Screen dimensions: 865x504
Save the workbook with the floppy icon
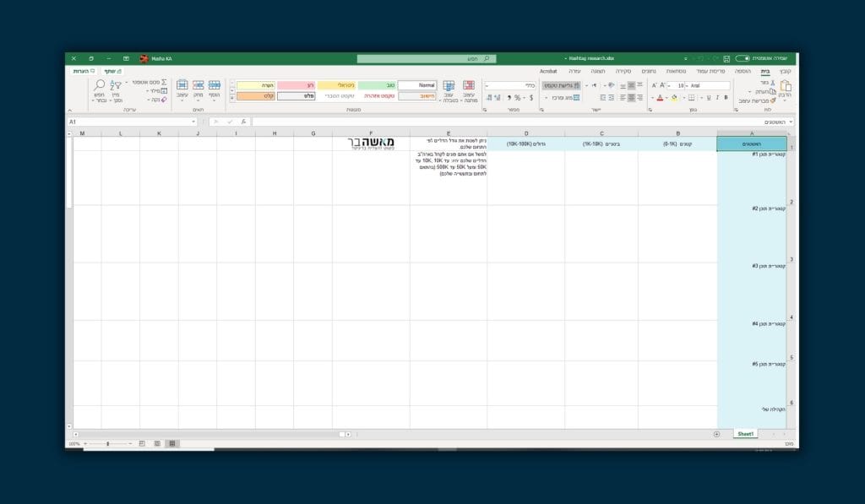(x=726, y=58)
